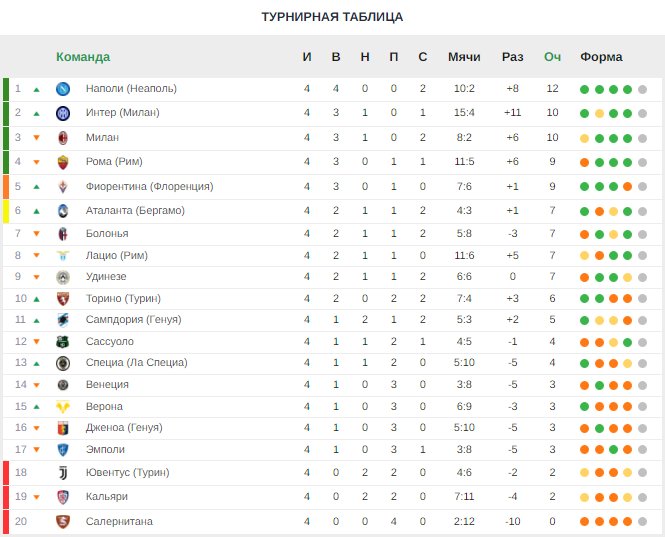Click the up arrow next to Наполи

36,90
